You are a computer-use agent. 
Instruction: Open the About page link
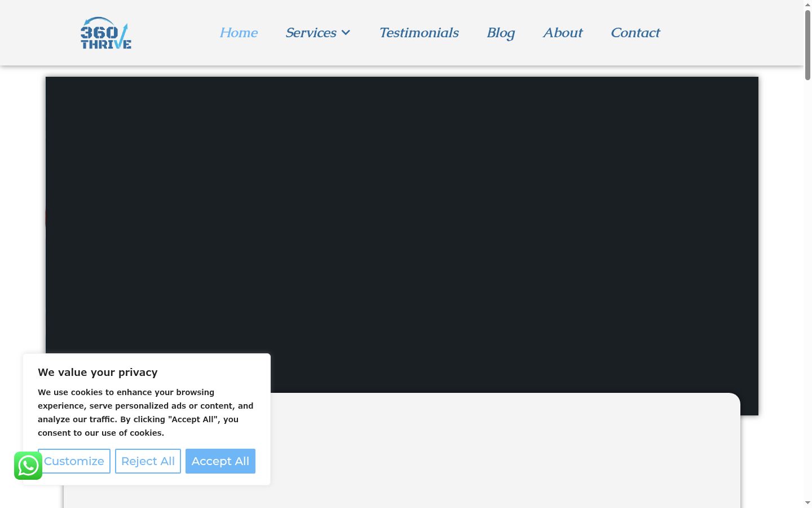[563, 33]
